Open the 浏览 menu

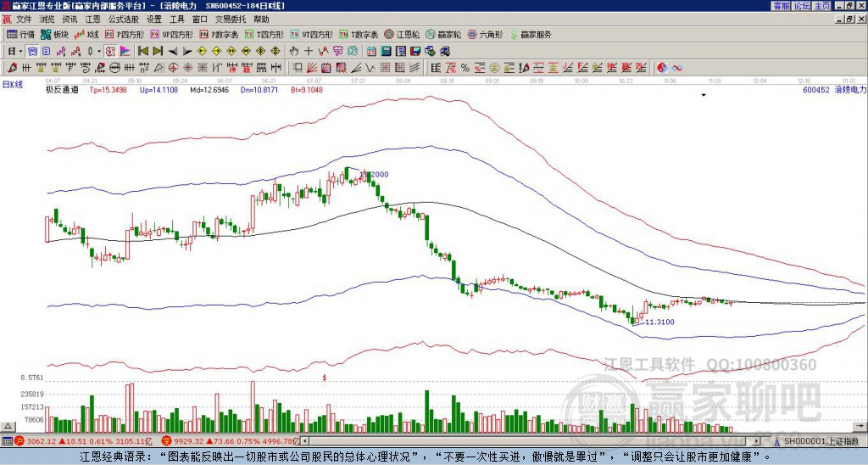[x=47, y=20]
